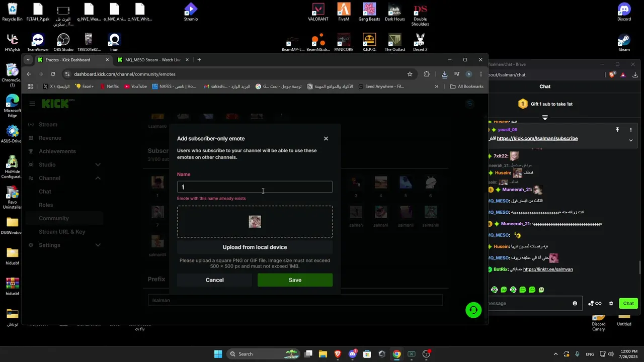The width and height of the screenshot is (644, 362).
Task: Expand the Settings section chevron
Action: click(x=98, y=245)
